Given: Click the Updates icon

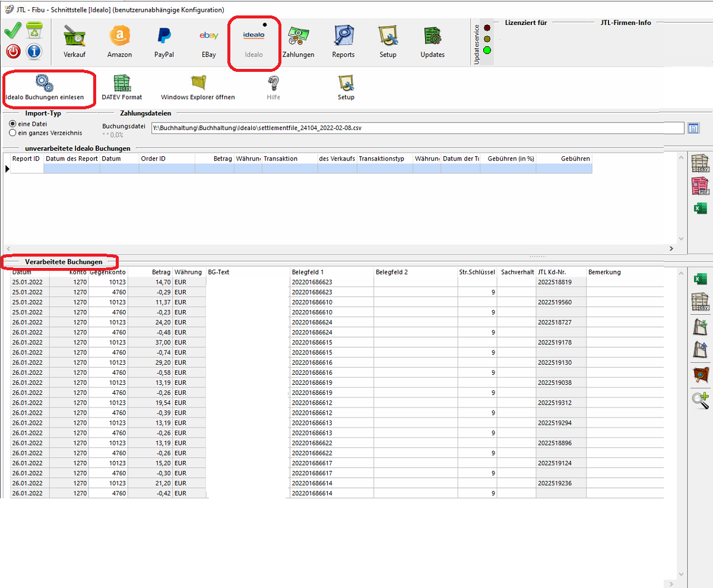Looking at the screenshot, I should 432,42.
